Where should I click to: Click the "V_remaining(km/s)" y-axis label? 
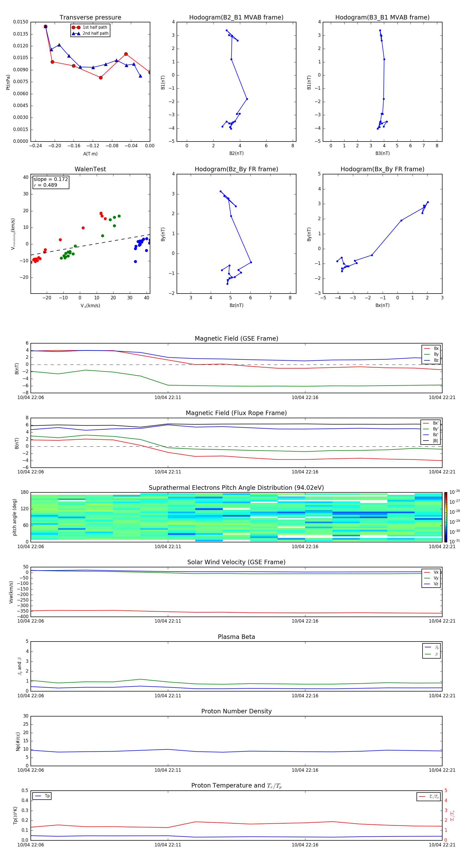click(x=13, y=234)
